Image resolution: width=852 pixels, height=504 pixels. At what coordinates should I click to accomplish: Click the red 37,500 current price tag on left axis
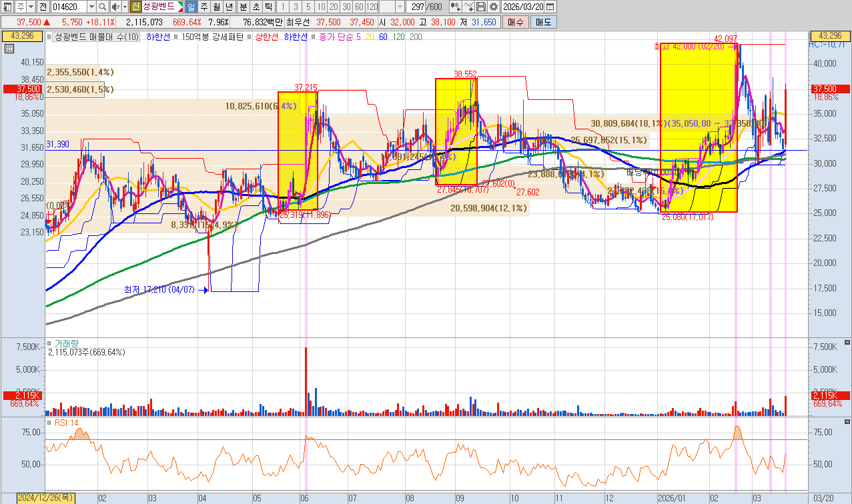[x=21, y=89]
